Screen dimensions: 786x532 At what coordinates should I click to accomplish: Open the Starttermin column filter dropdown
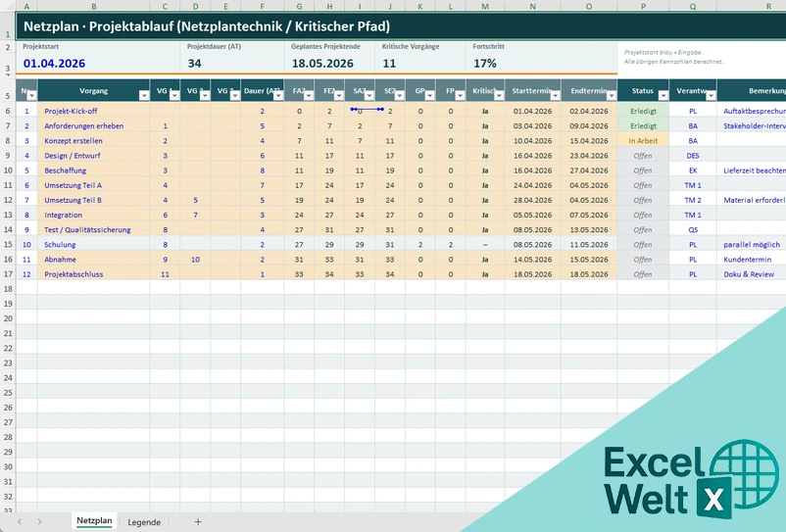555,95
